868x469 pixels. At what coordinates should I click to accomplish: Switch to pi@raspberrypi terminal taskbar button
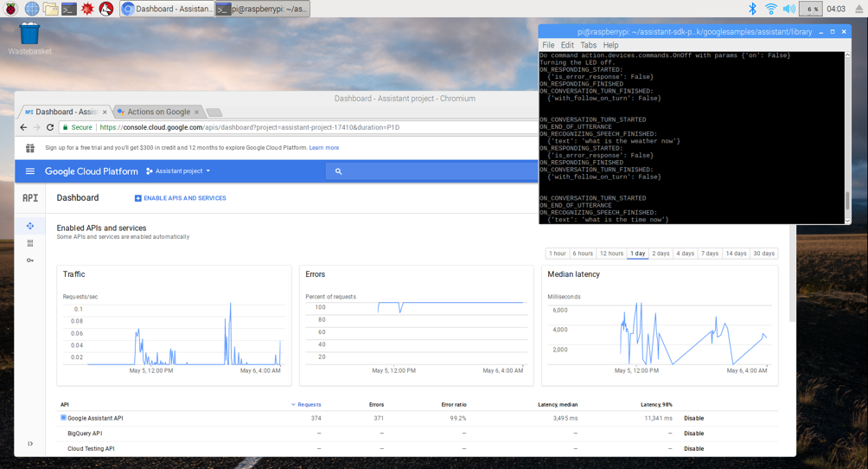263,9
